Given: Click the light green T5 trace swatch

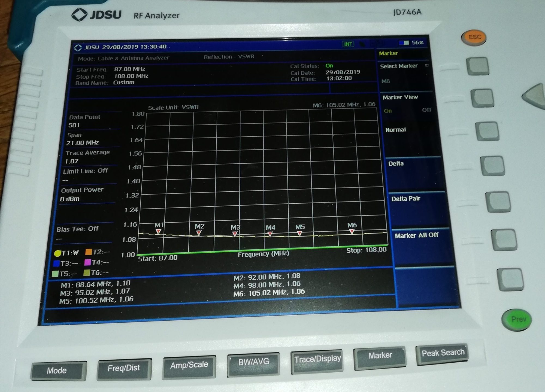Looking at the screenshot, I should (x=55, y=274).
